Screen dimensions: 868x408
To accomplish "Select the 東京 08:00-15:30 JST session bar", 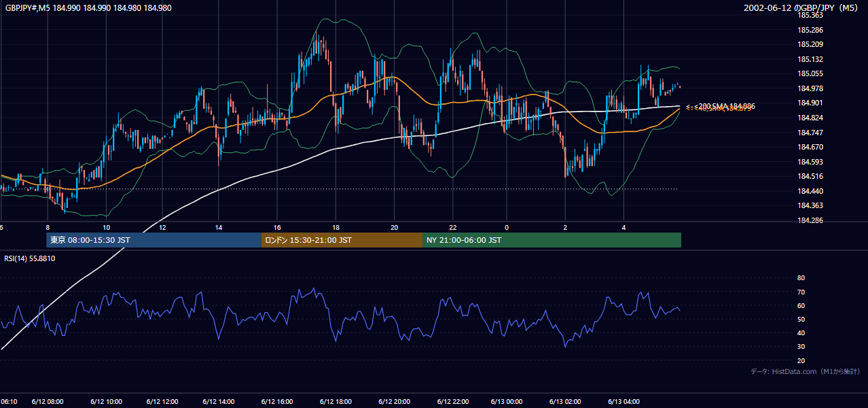I will click(x=153, y=240).
